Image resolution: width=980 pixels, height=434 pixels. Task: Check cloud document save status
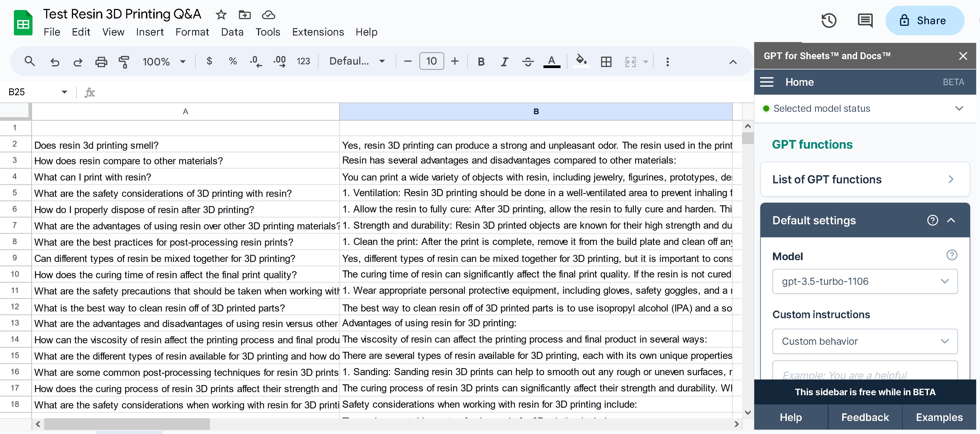point(269,15)
